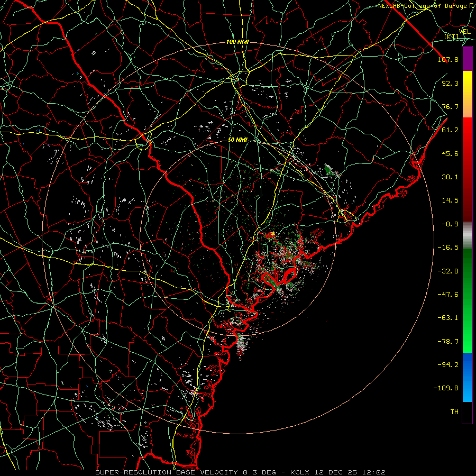
Task: Click the 61.2 velocity scale value
Action: pos(450,130)
